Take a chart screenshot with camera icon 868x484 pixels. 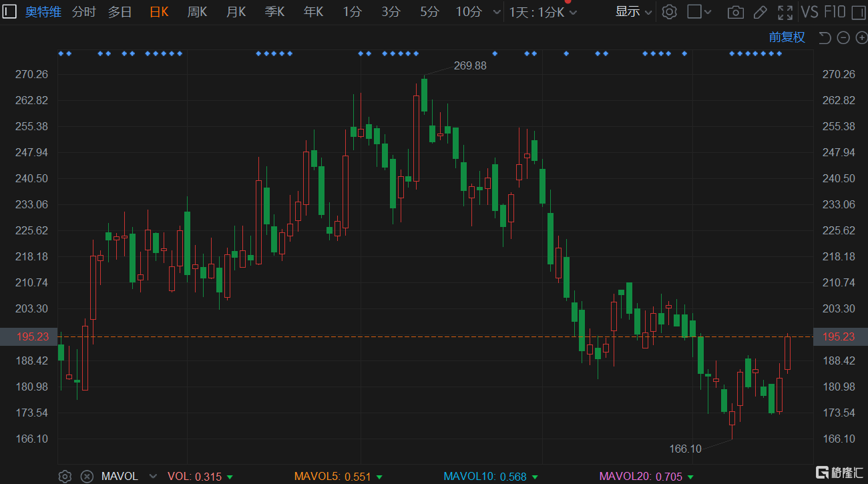click(x=735, y=12)
